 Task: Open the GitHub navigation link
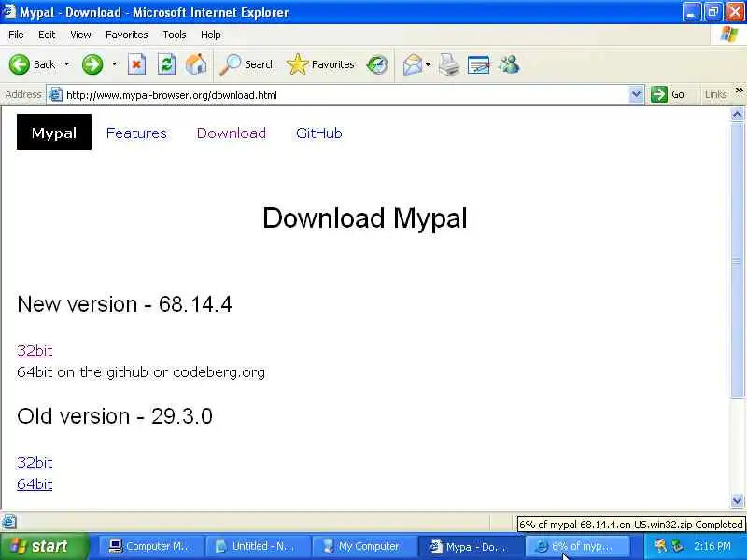319,133
